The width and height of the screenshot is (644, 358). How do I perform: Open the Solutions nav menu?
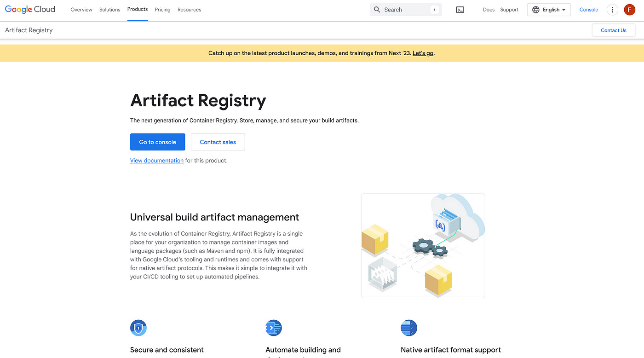110,10
